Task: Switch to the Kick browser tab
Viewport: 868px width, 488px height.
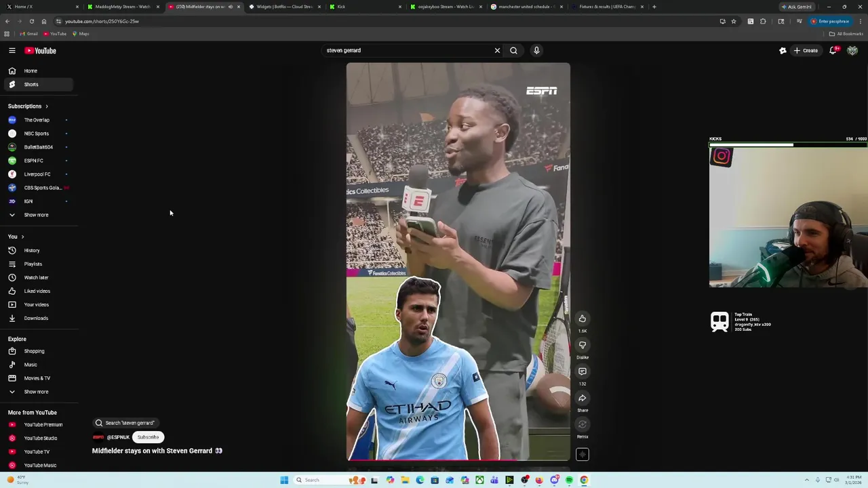Action: (x=365, y=7)
